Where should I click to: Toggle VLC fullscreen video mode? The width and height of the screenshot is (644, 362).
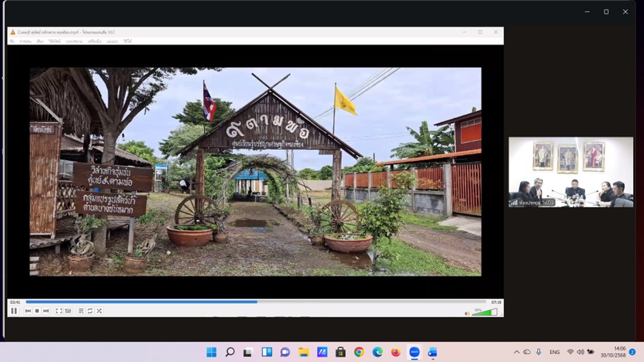tap(59, 311)
